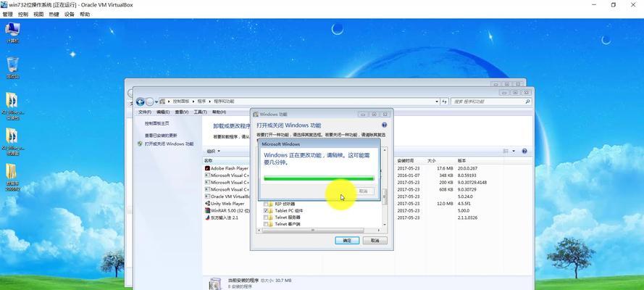This screenshot has width=644, height=290.
Task: Open VirtualBox 控制 menu
Action: (23, 14)
